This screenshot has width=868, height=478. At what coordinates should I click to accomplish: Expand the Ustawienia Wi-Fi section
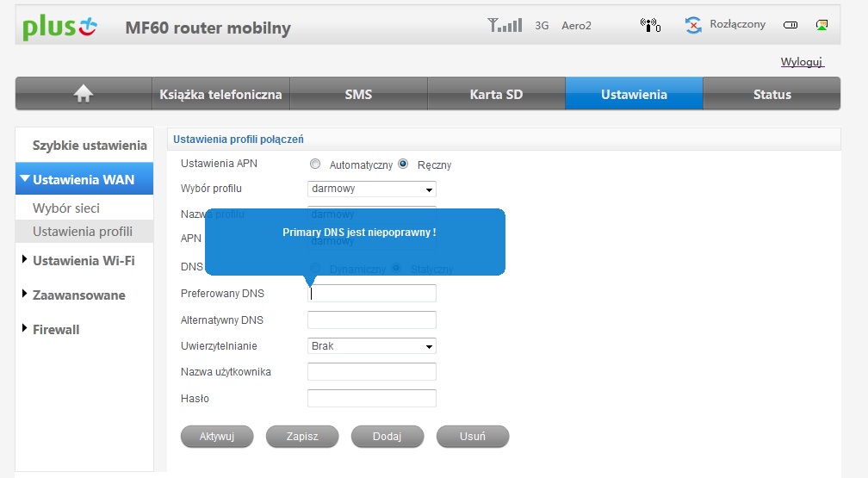coord(84,260)
